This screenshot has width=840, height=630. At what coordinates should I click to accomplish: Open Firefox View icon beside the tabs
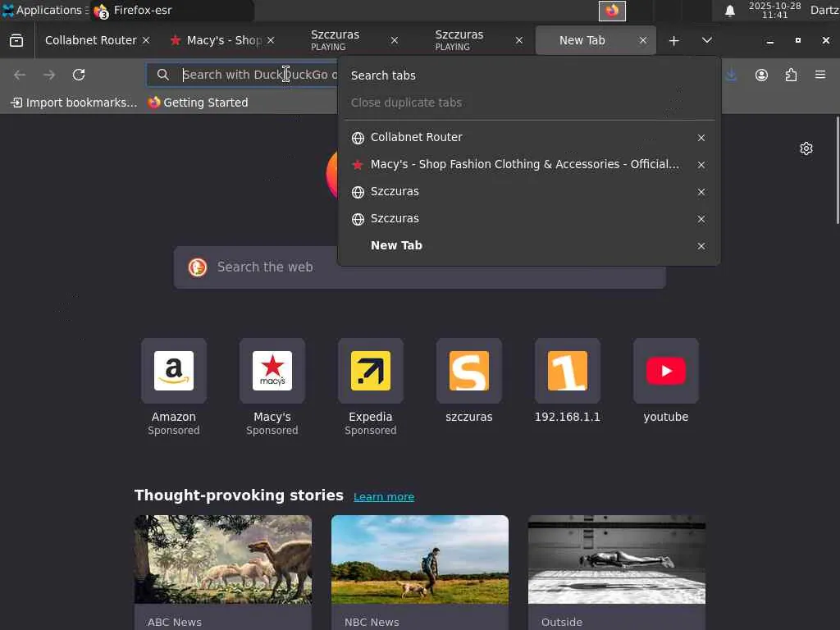tap(16, 40)
